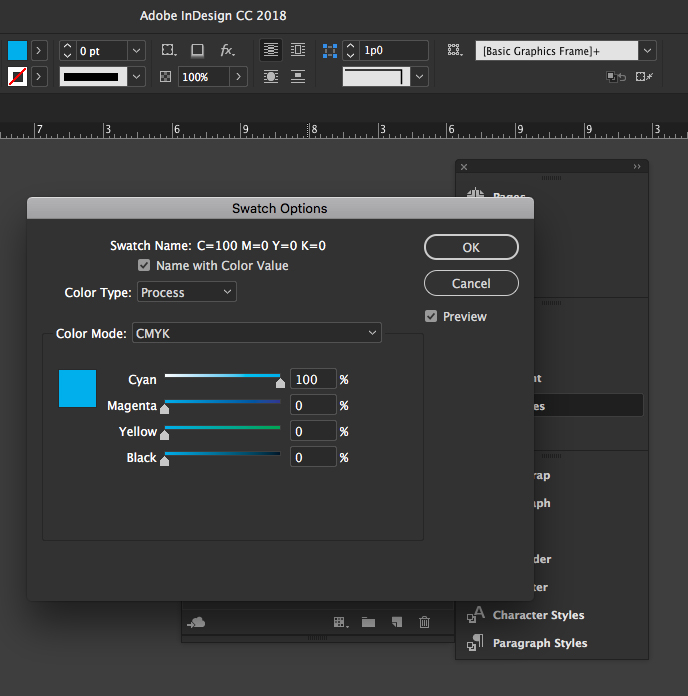Click the fx effects icon
The width and height of the screenshot is (688, 696).
click(x=227, y=50)
